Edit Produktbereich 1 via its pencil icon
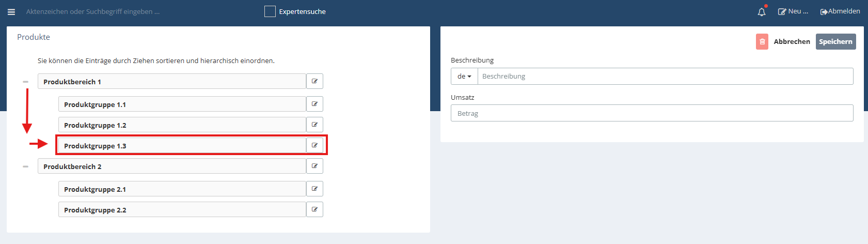The width and height of the screenshot is (868, 244). pyautogui.click(x=314, y=81)
